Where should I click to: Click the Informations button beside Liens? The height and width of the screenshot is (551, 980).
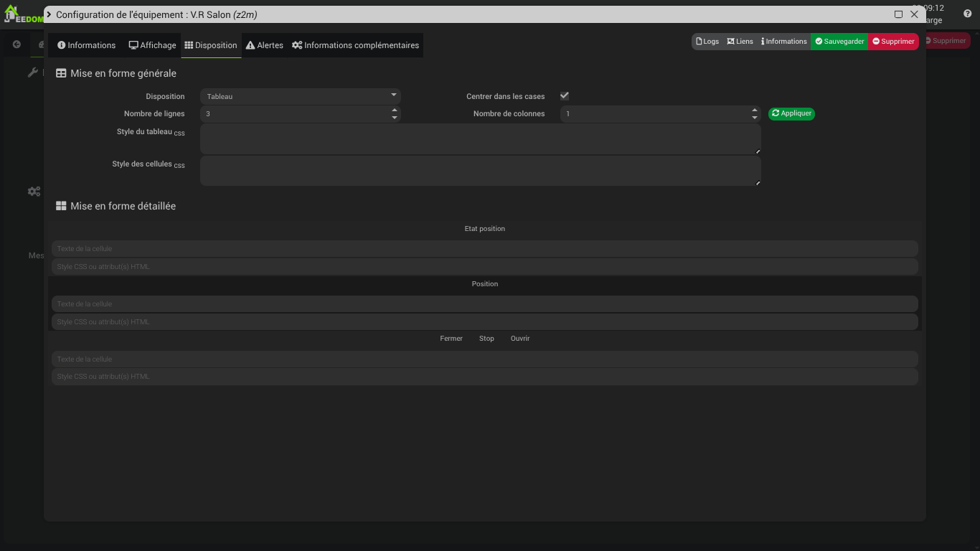click(784, 42)
